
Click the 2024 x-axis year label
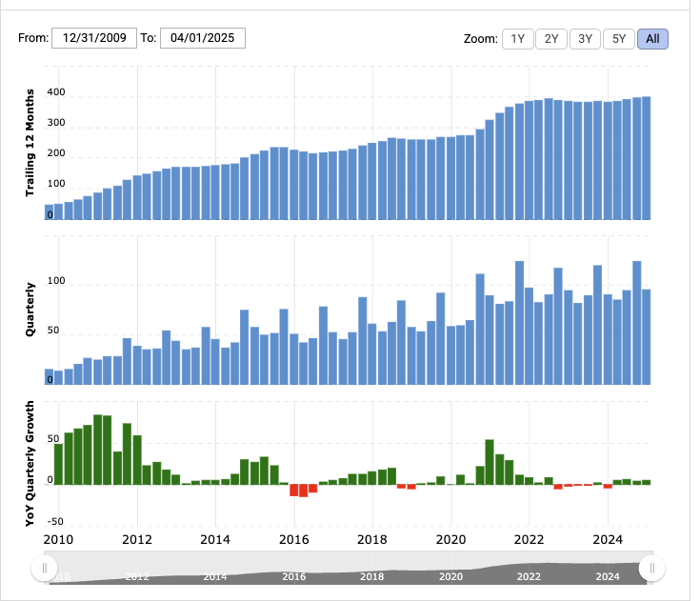tap(607, 538)
